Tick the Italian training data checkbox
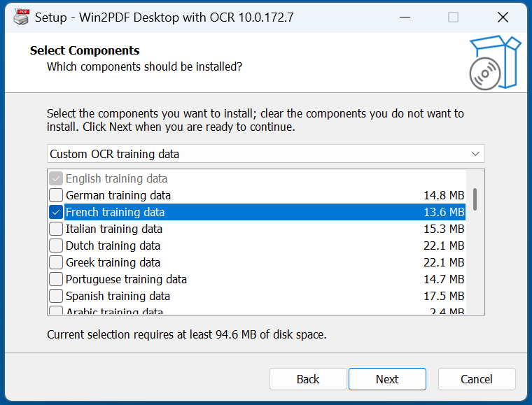Viewport: 532px width, 405px height. 56,229
